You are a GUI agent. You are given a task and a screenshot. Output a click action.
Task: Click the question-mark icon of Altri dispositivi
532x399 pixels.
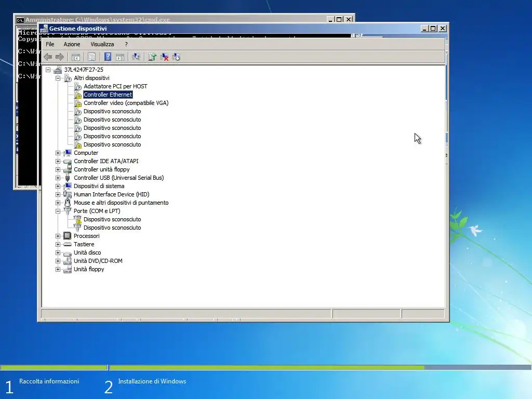(x=68, y=78)
